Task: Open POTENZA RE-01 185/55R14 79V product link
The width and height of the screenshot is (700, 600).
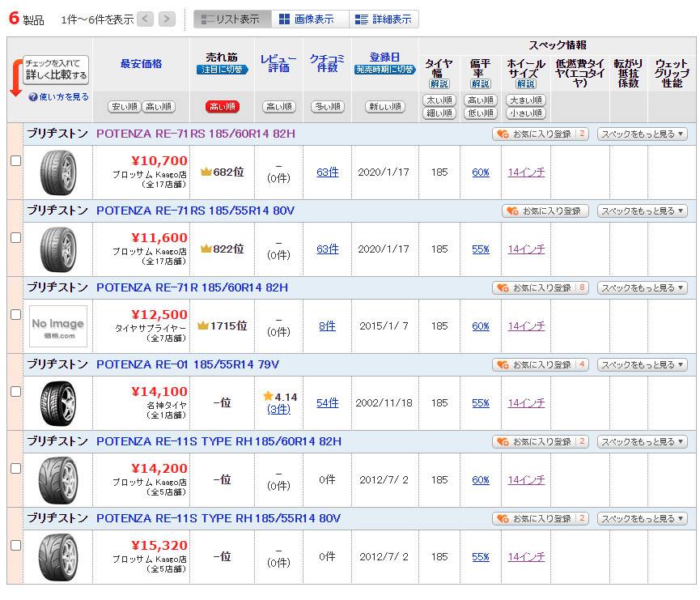Action: (188, 364)
